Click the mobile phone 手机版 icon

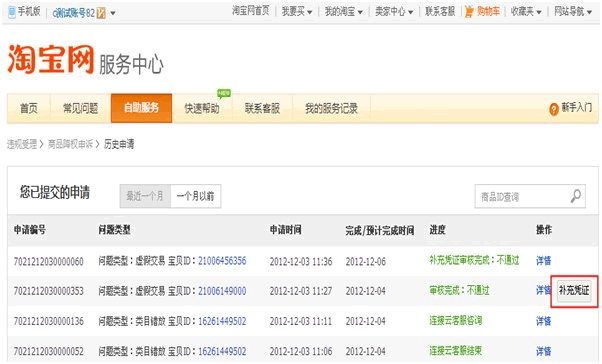pos(12,12)
